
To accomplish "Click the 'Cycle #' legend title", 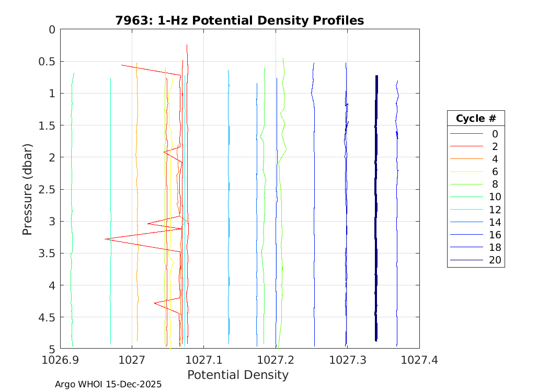I will [475, 118].
